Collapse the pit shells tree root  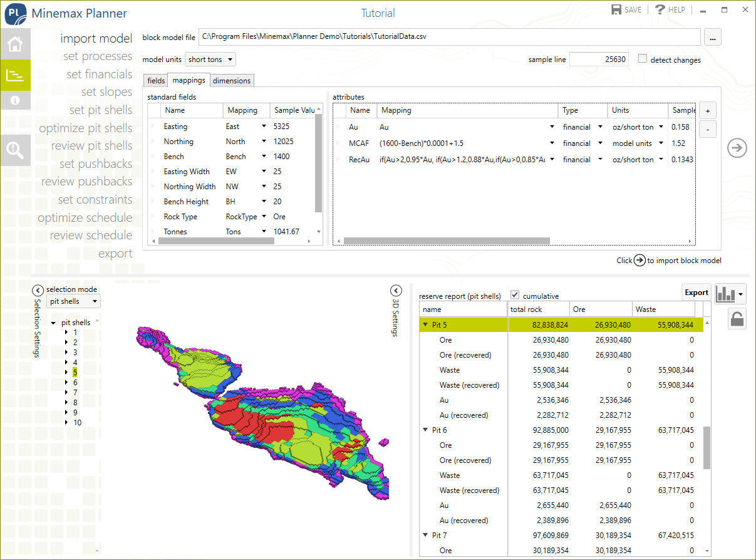pos(54,323)
